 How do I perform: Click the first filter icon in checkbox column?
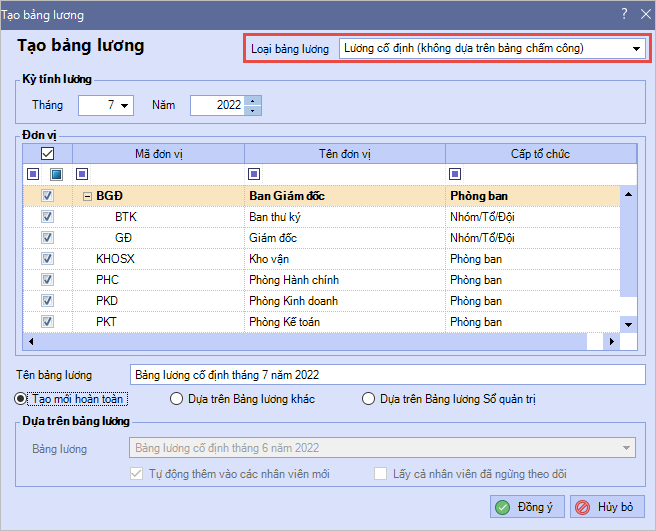tap(33, 174)
